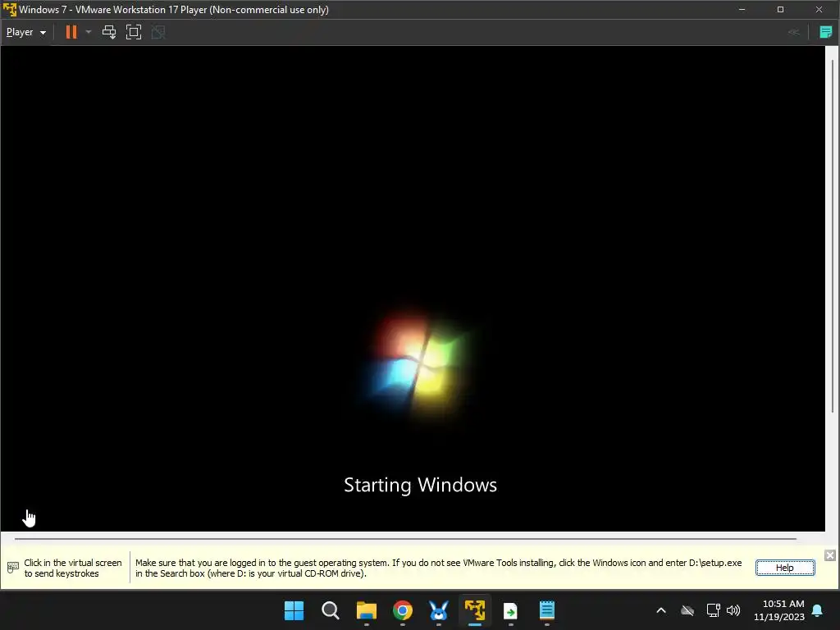Enter full screen mode with the toolbar icon
Screen dimensions: 840x630
[x=134, y=32]
